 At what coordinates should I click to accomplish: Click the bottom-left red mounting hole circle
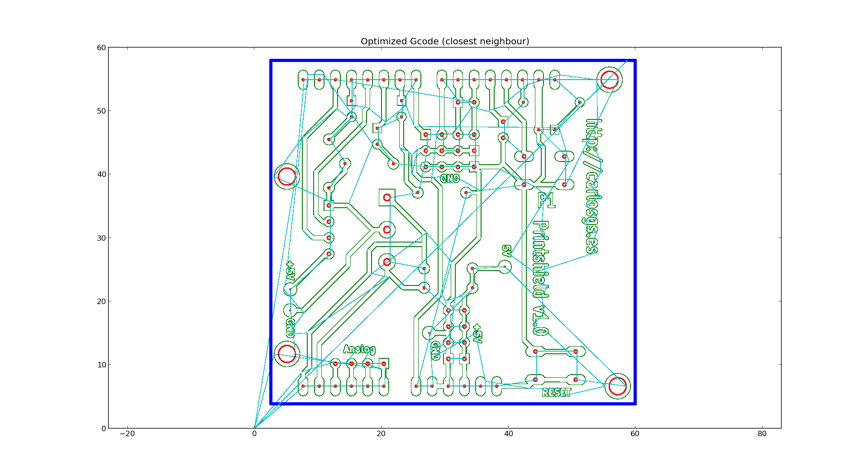[x=286, y=353]
